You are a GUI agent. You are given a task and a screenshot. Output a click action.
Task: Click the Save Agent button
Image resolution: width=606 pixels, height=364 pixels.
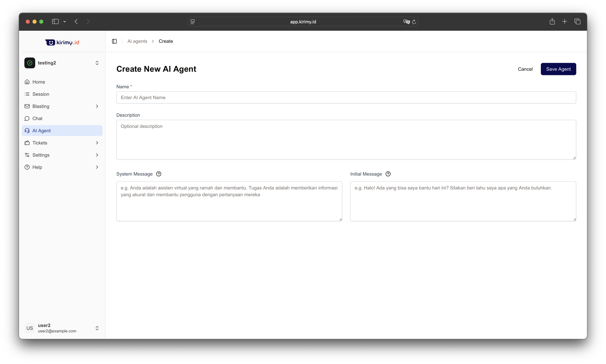558,69
